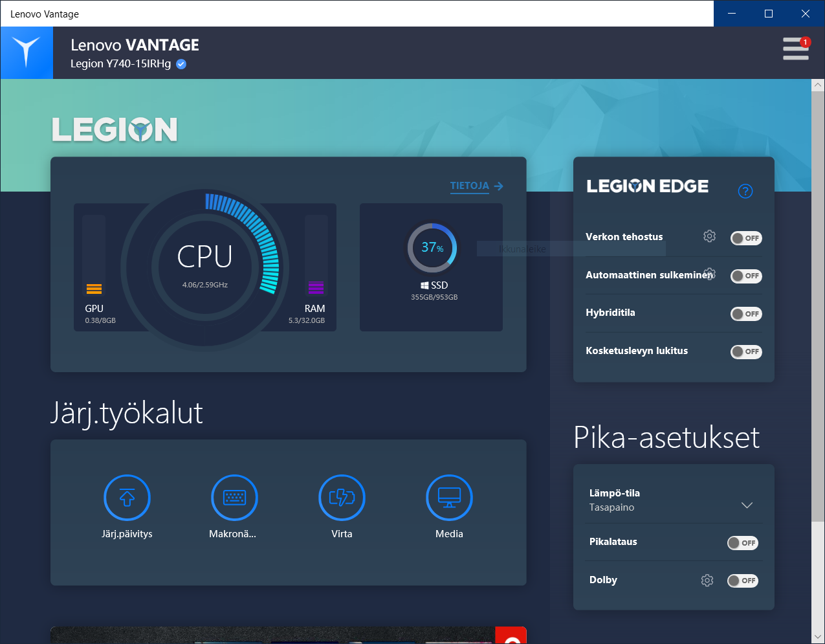Click the LEGION EDGE heading logo
825x644 pixels.
[648, 186]
